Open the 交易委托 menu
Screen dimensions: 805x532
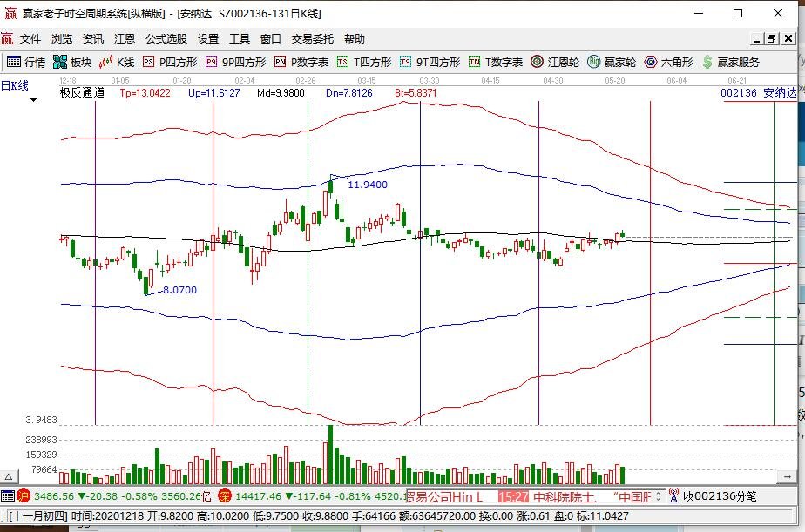tap(312, 38)
